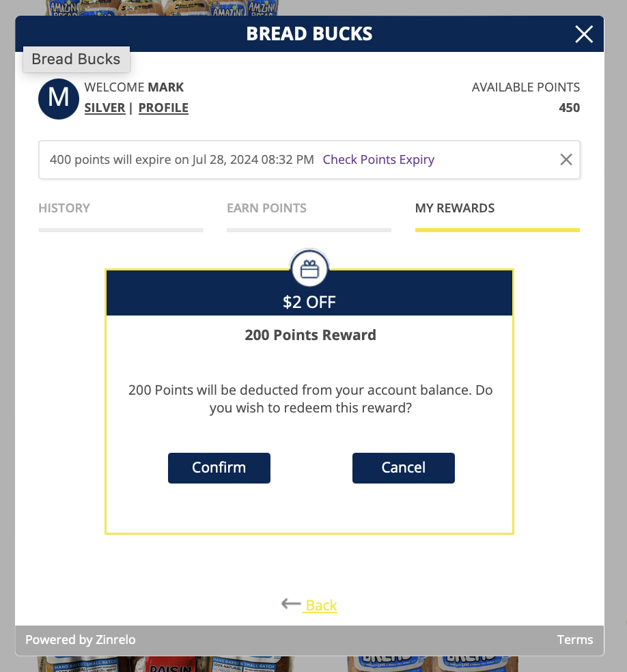Open the SILVER tier link

[104, 108]
